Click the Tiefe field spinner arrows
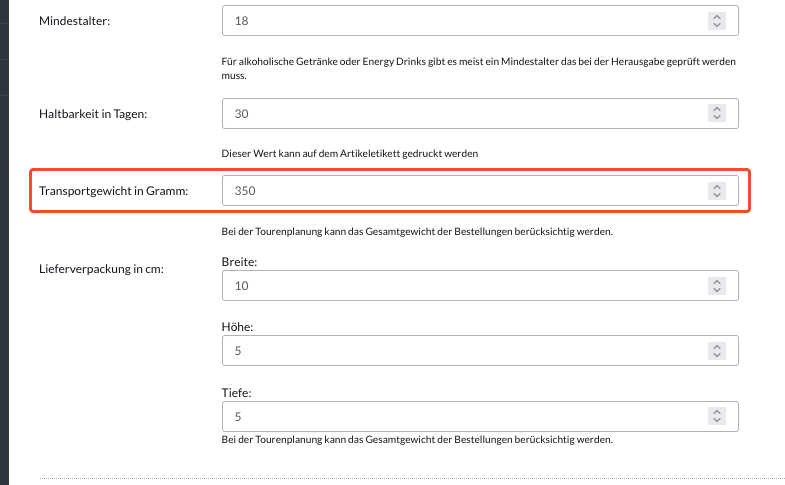Viewport: 785px width, 485px height. [717, 416]
